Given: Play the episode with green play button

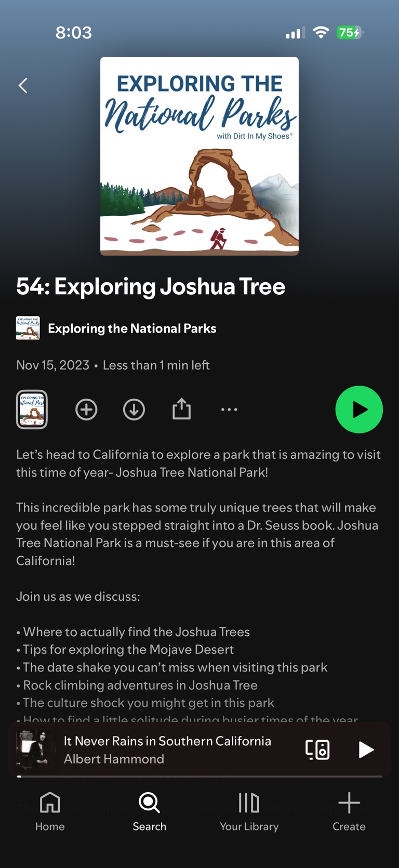Looking at the screenshot, I should tap(359, 410).
